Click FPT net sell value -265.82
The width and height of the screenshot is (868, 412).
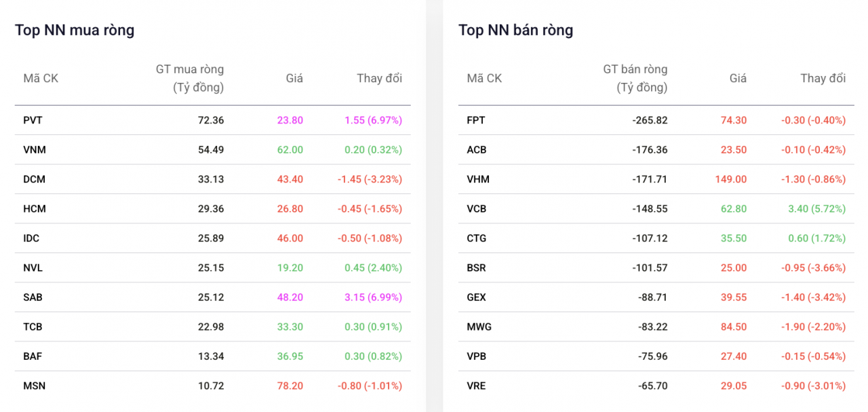(x=649, y=120)
